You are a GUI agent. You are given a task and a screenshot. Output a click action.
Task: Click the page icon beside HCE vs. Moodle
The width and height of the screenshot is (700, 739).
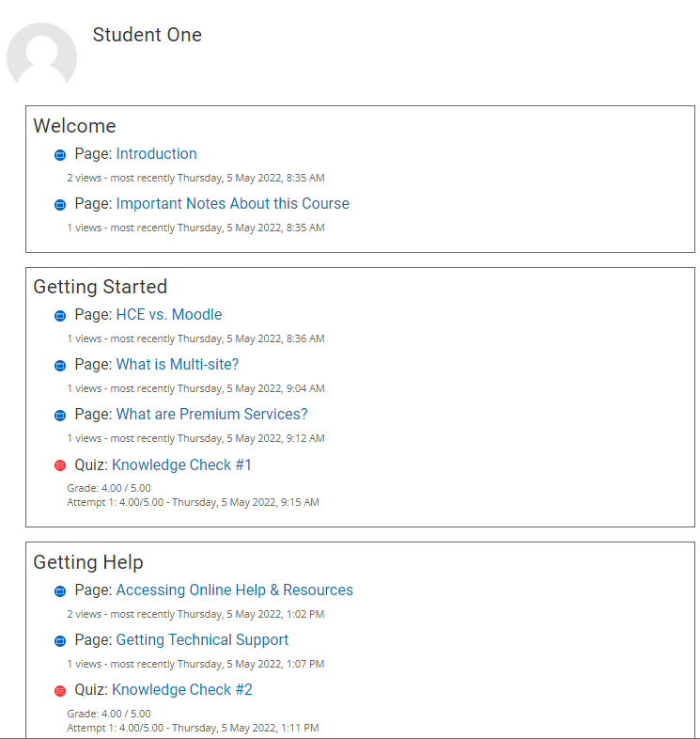coord(60,316)
